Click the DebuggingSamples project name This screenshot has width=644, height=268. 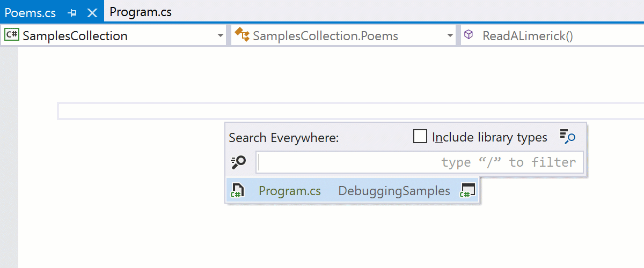pyautogui.click(x=394, y=191)
